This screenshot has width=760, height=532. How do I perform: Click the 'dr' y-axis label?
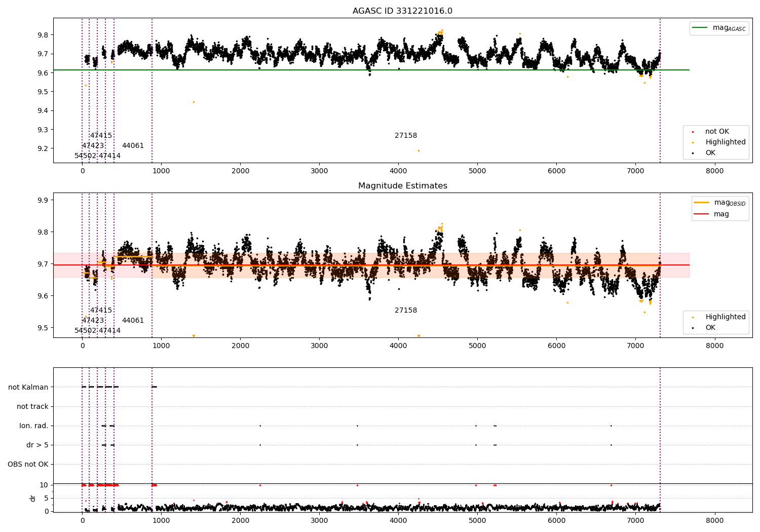[x=33, y=498]
